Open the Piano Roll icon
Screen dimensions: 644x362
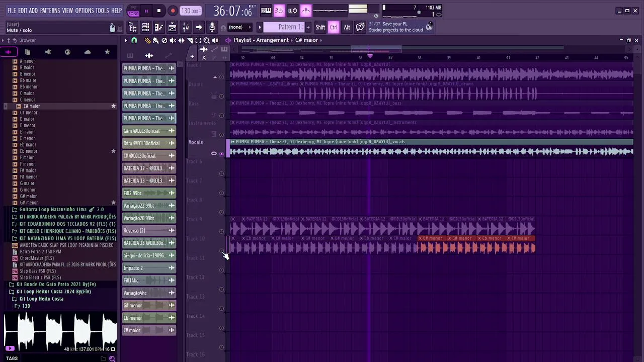(x=159, y=27)
